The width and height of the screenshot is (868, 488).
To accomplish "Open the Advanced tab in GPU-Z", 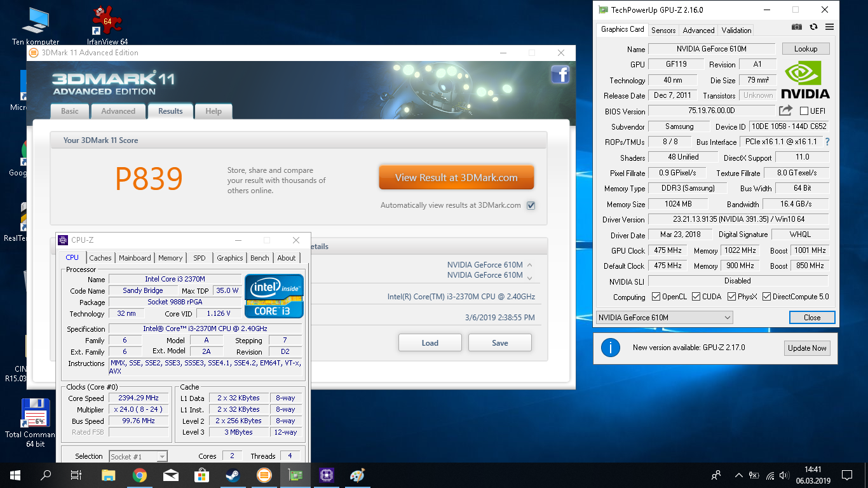I will coord(698,30).
